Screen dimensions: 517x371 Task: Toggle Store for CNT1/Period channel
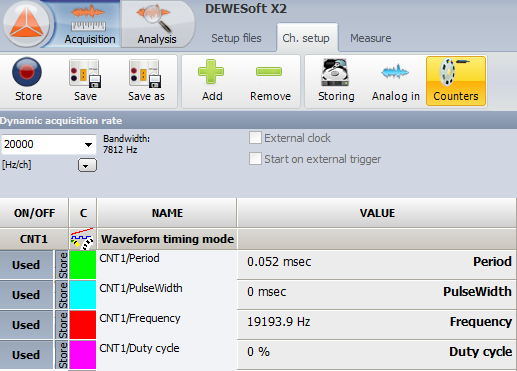[x=62, y=265]
